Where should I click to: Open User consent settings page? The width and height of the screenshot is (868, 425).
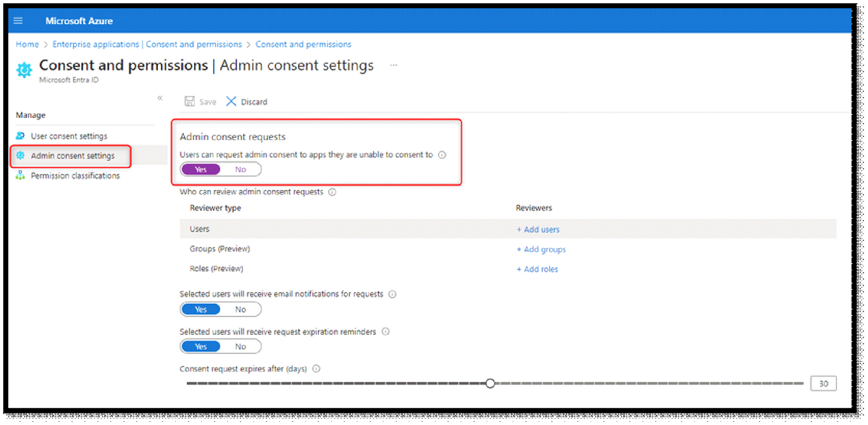tap(69, 136)
